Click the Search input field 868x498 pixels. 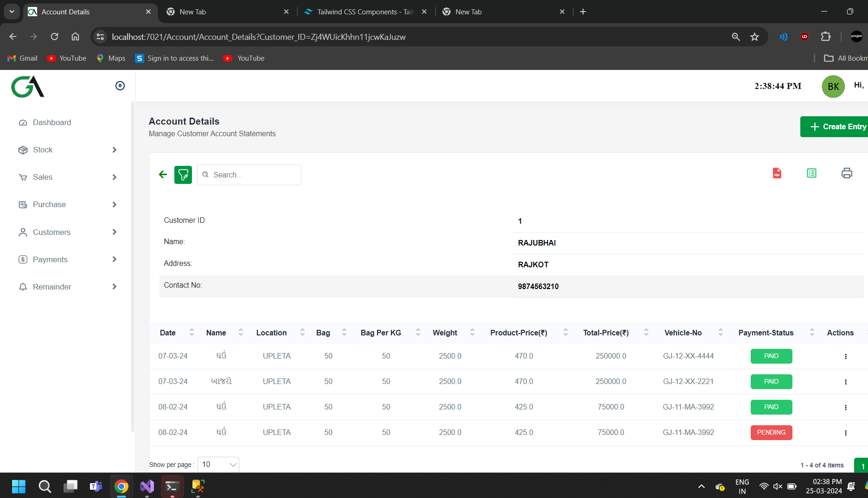tap(249, 175)
